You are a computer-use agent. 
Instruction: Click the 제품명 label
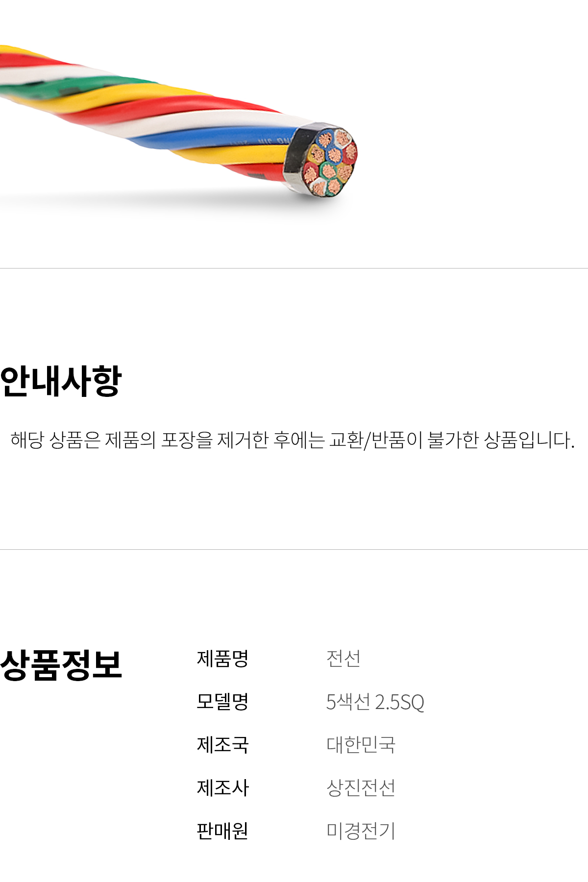222,659
